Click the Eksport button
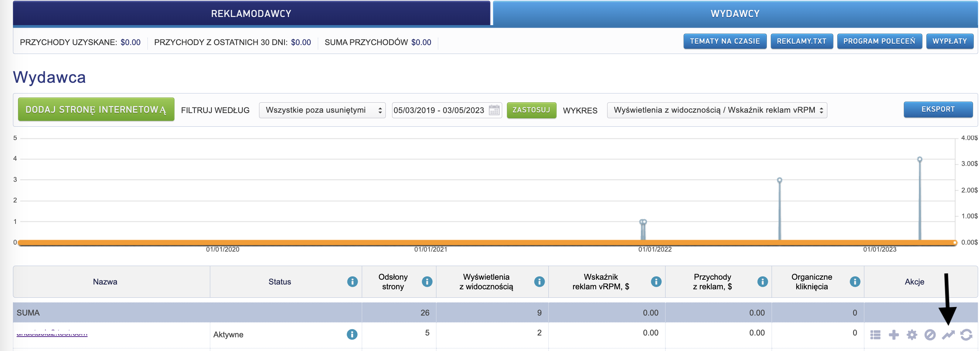 click(938, 109)
